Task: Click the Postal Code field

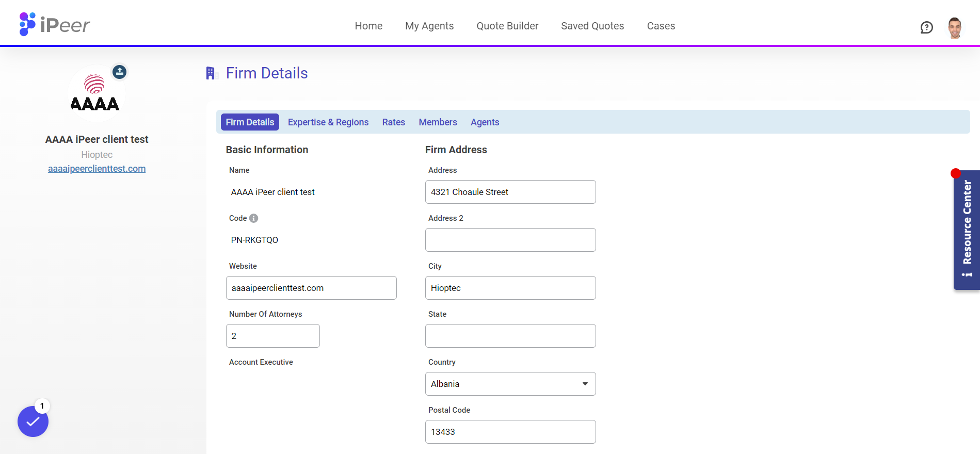Action: pos(510,432)
